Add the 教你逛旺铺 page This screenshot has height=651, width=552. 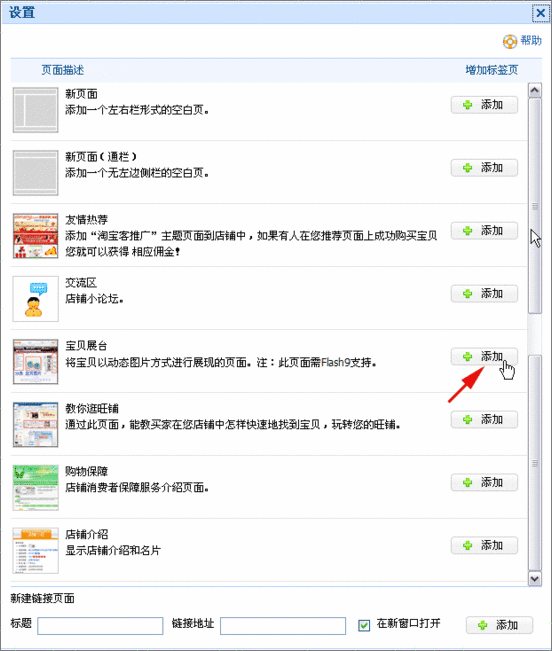coord(484,419)
